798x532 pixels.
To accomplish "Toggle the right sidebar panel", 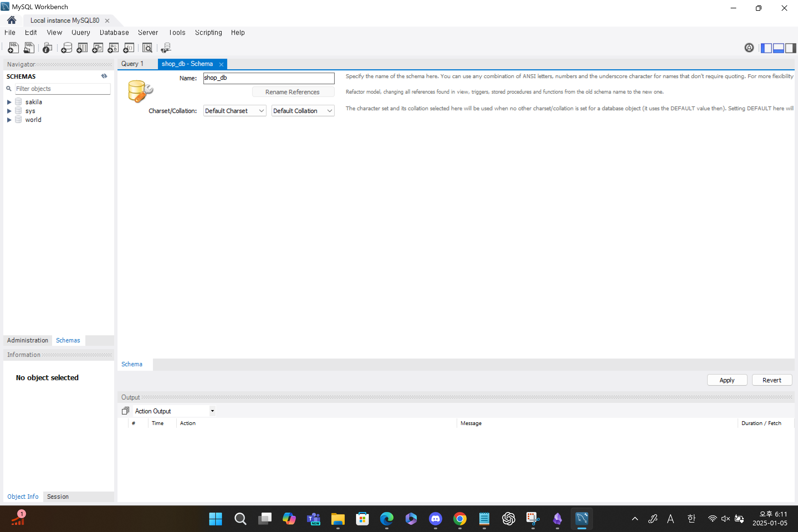I will coord(790,48).
